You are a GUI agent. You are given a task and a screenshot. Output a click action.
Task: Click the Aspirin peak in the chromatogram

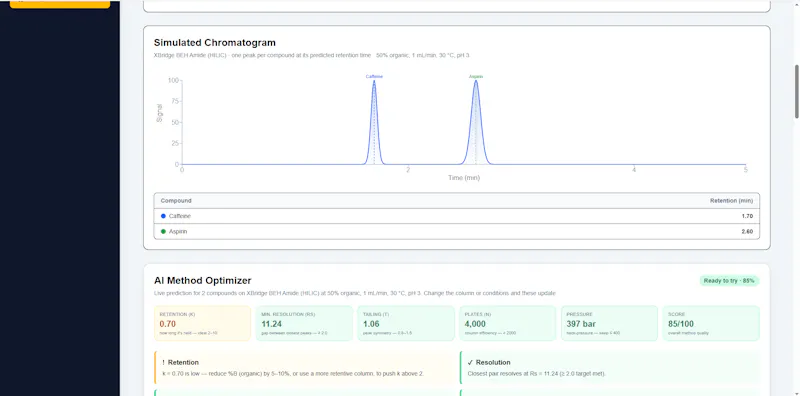click(x=476, y=122)
